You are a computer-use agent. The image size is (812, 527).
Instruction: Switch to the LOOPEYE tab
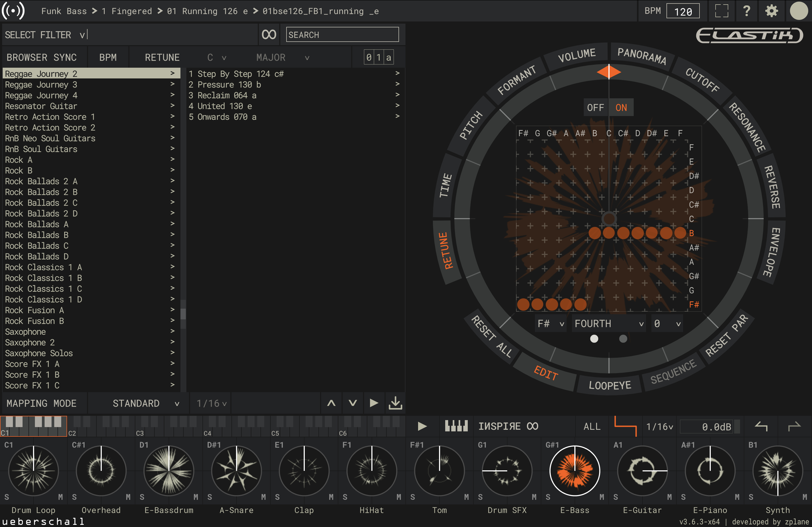click(x=610, y=385)
